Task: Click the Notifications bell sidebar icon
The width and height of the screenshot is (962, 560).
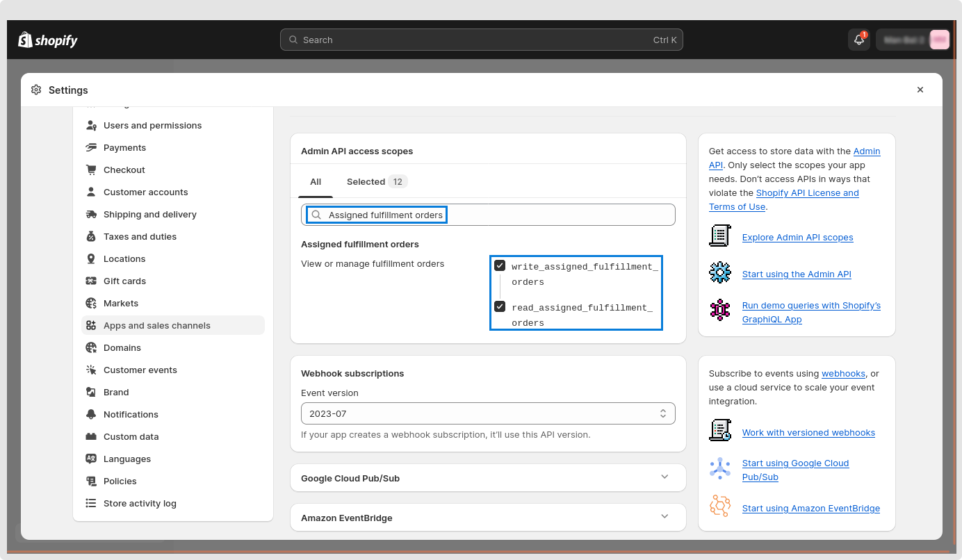Action: point(91,415)
